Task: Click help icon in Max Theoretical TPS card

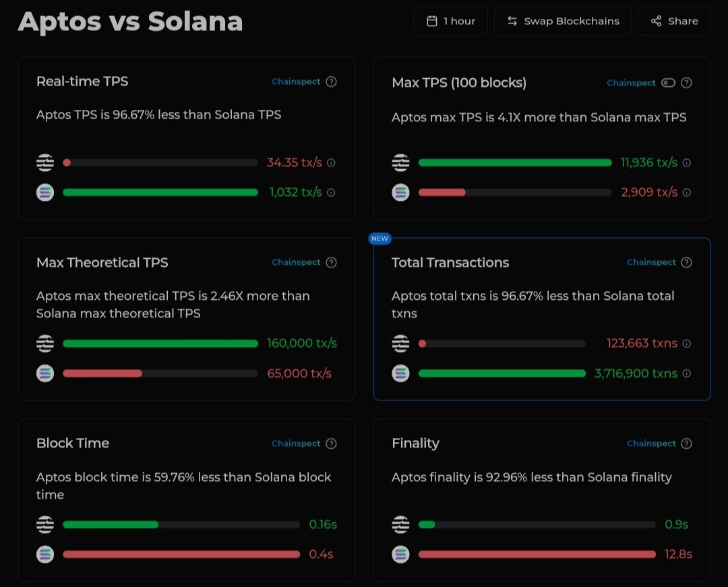Action: (x=331, y=263)
